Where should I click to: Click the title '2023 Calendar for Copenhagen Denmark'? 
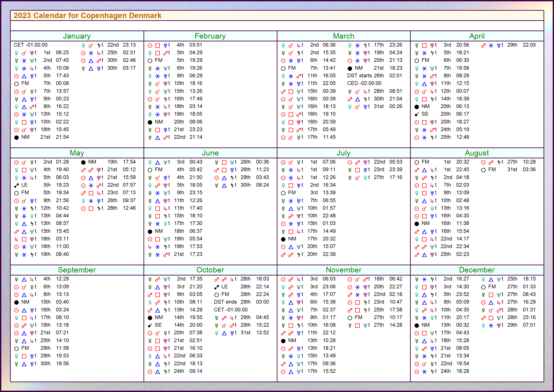point(87,15)
